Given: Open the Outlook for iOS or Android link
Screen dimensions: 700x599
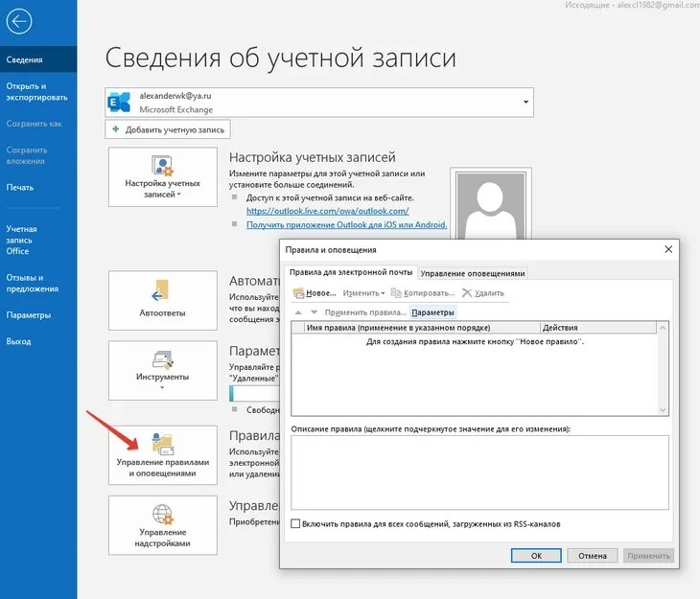Looking at the screenshot, I should [346, 224].
